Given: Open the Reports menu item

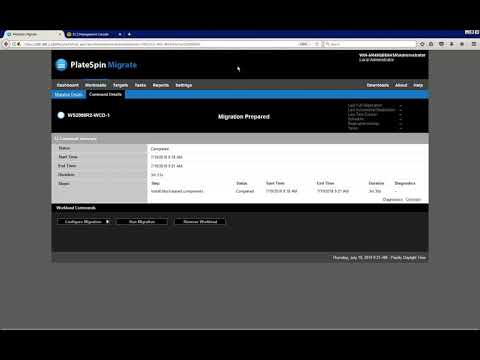Looking at the screenshot, I should [161, 85].
